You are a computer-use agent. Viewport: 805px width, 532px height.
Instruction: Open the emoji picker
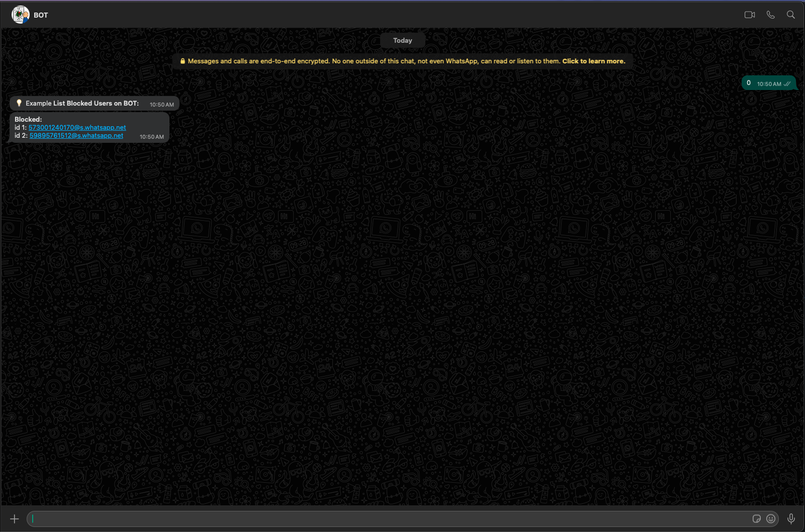tap(771, 519)
